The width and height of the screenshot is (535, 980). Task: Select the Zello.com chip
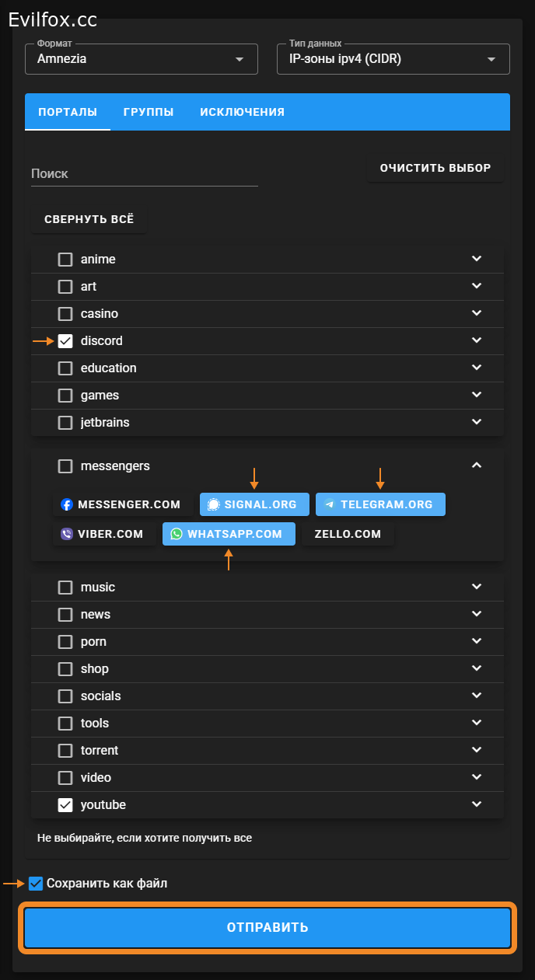pos(348,534)
